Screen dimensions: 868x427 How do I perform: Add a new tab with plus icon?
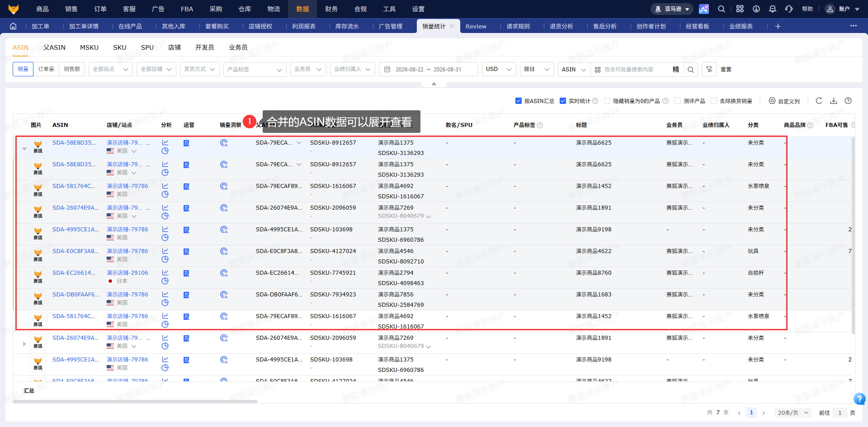778,26
